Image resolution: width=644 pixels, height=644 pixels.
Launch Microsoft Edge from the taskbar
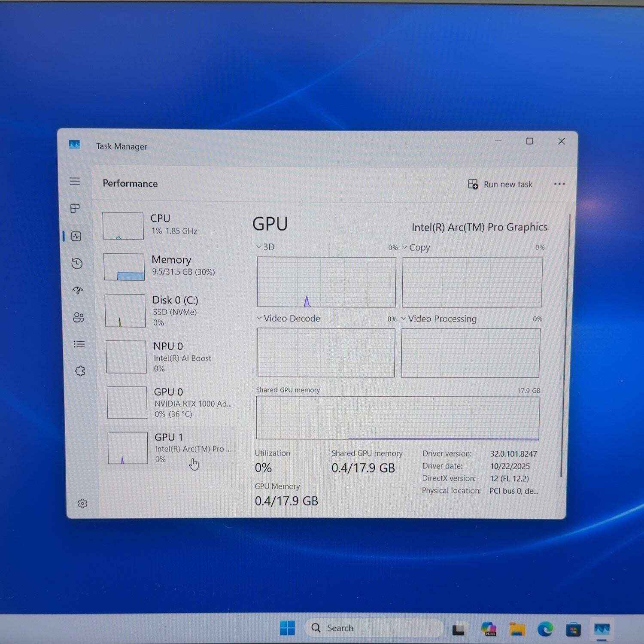pos(545,629)
